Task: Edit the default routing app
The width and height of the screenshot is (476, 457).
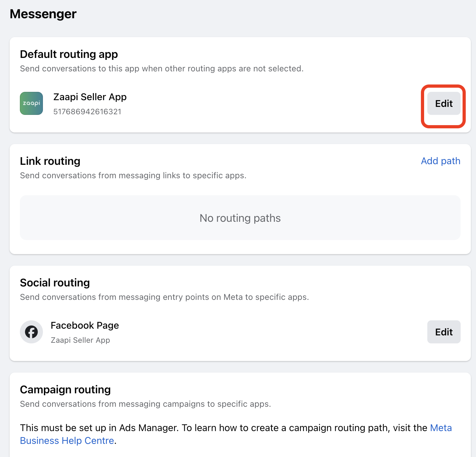Action: [444, 104]
